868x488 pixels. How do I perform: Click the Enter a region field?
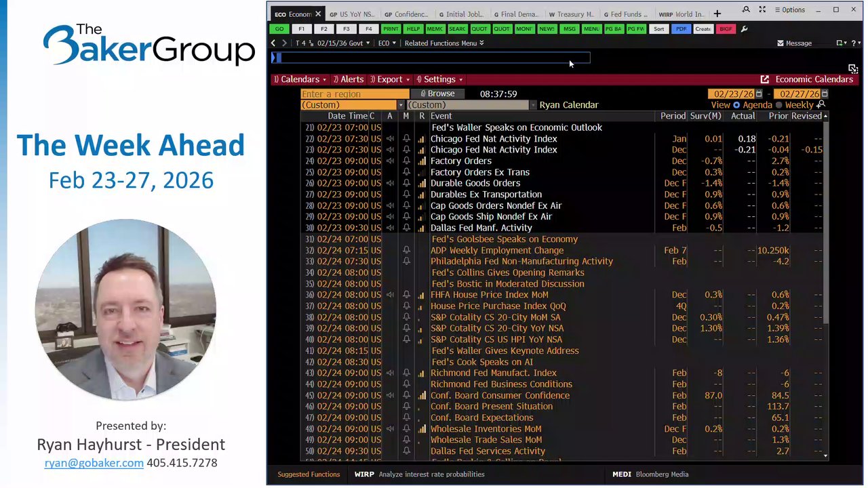355,94
